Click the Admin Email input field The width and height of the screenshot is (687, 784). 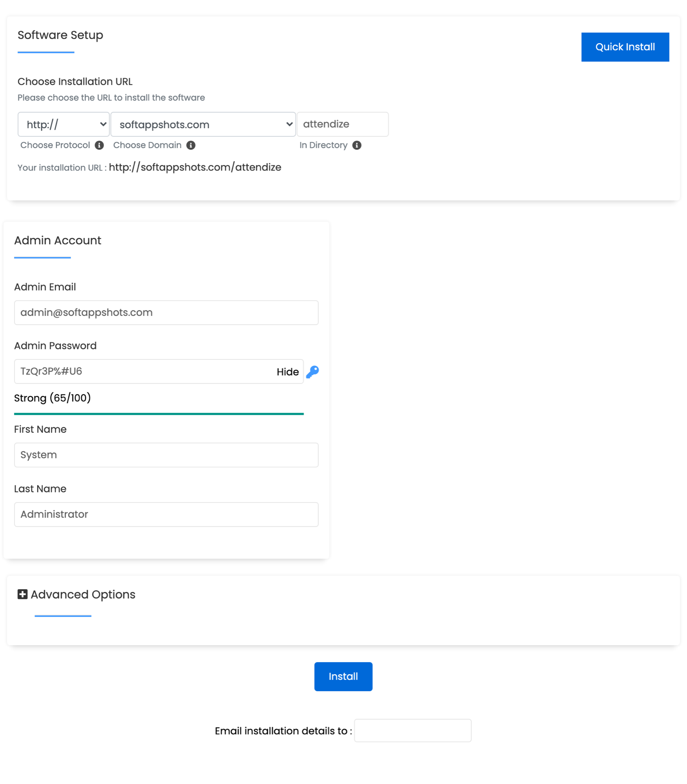(x=166, y=312)
